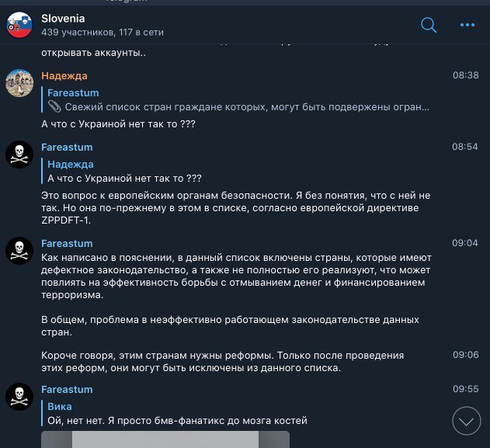Click Fareastum's skull avatar at 09:55 message
Viewport: 490px width, 448px height.
click(19, 397)
